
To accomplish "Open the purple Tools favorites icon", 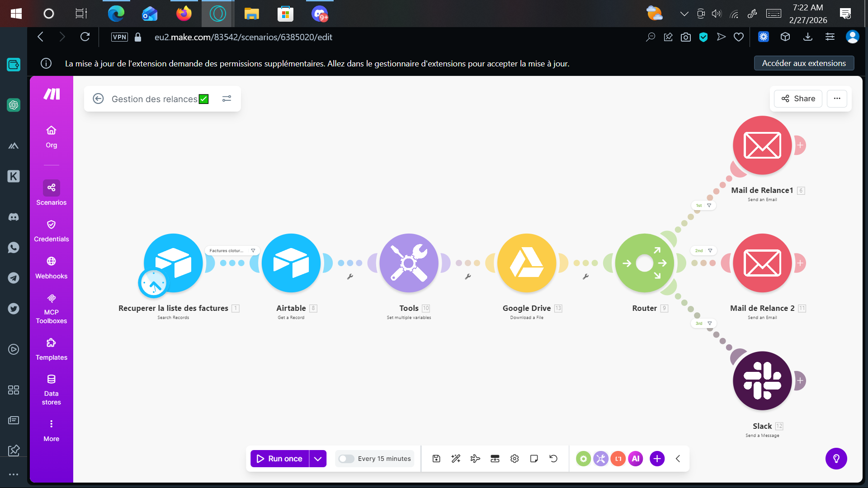I will 600,459.
